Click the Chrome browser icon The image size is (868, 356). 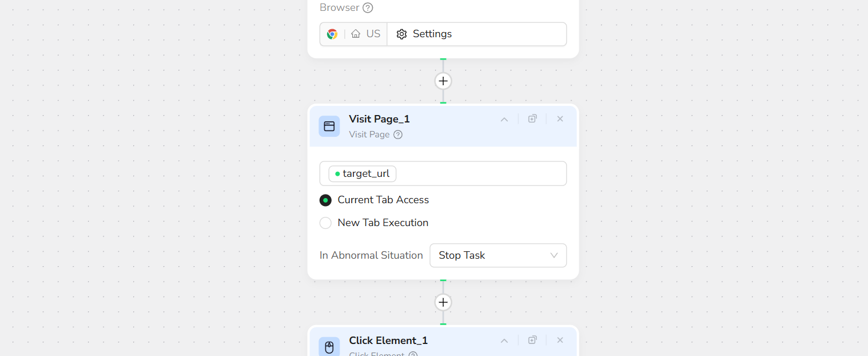coord(332,34)
